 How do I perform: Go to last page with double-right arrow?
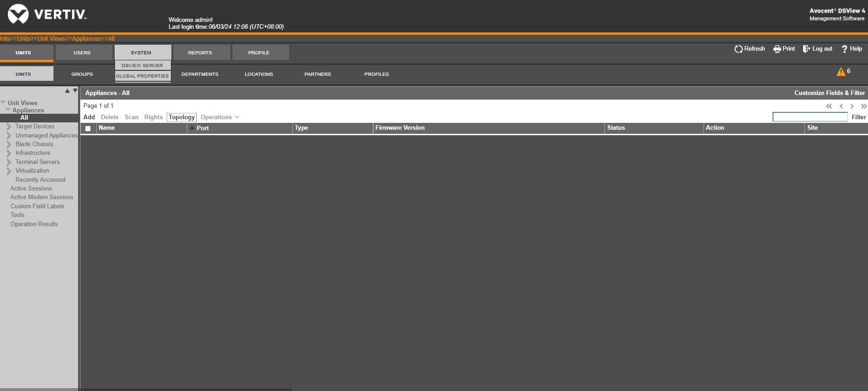(x=863, y=106)
